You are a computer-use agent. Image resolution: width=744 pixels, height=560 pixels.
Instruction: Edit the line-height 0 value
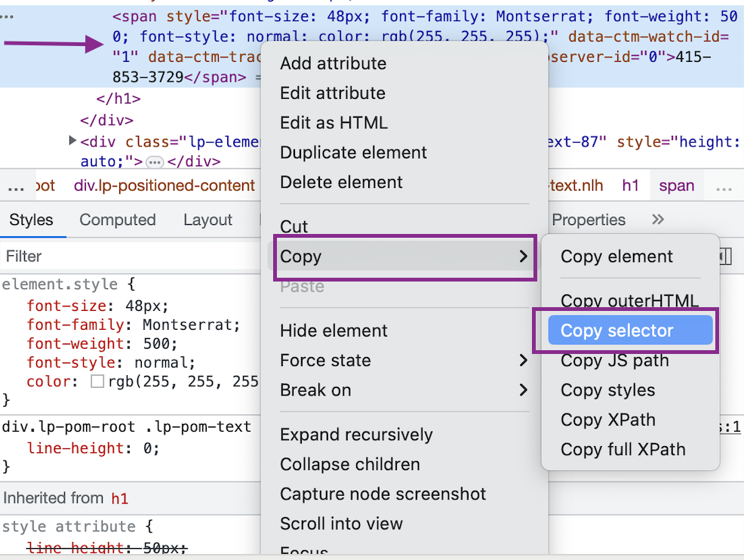pos(146,448)
